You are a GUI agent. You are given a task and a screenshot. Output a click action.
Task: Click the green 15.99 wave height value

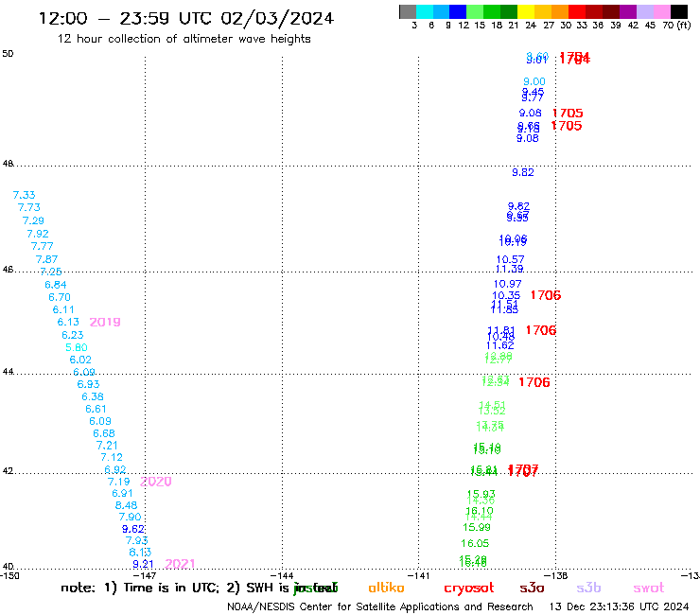[477, 527]
